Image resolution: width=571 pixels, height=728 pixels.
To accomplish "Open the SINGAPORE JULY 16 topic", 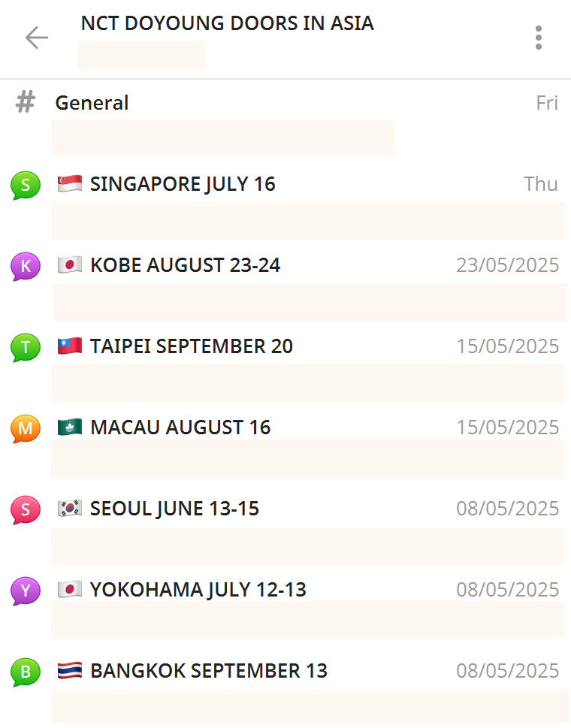I will point(183,184).
